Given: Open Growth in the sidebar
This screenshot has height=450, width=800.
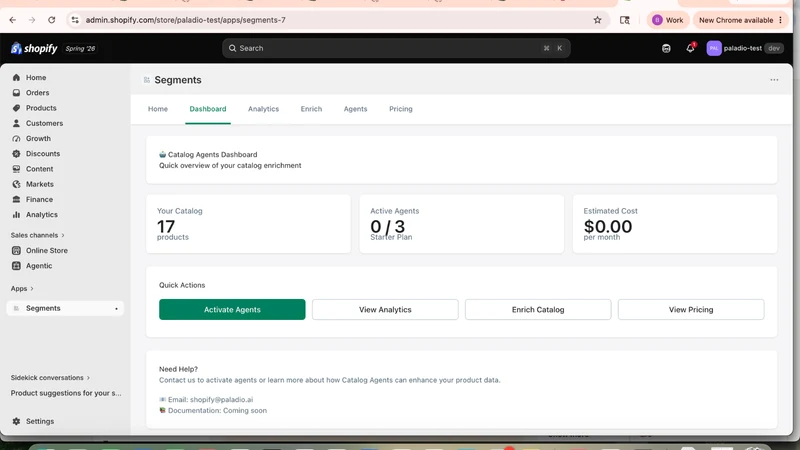Looking at the screenshot, I should click(x=38, y=139).
